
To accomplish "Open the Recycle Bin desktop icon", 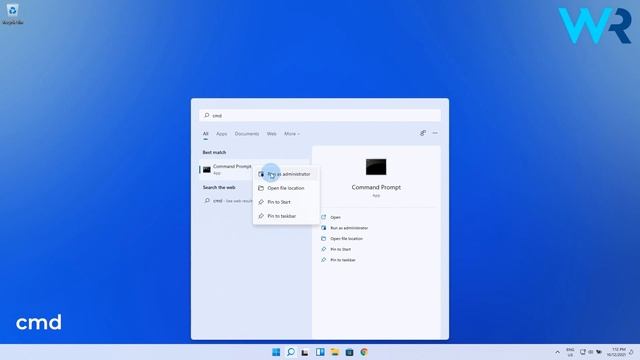I will [x=13, y=14].
